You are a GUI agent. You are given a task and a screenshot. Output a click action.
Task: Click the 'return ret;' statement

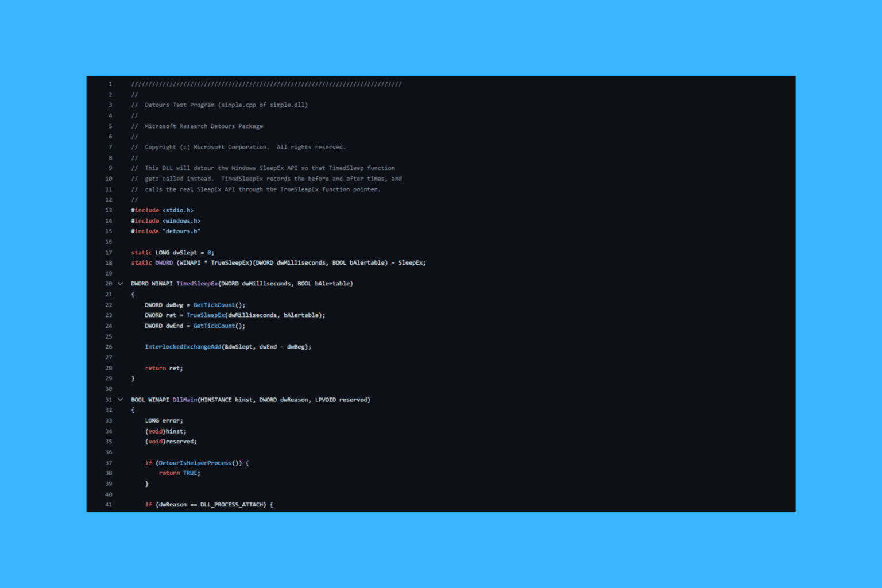point(164,368)
